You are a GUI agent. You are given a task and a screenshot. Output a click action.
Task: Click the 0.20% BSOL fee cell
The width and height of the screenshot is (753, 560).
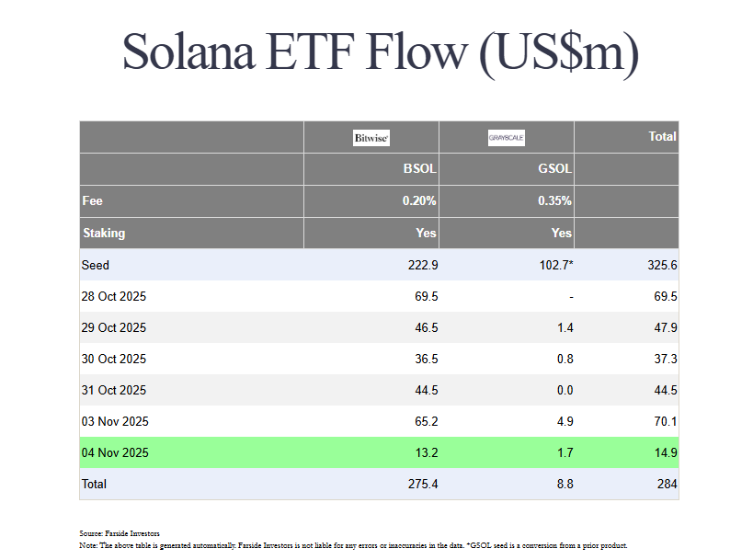pos(419,200)
